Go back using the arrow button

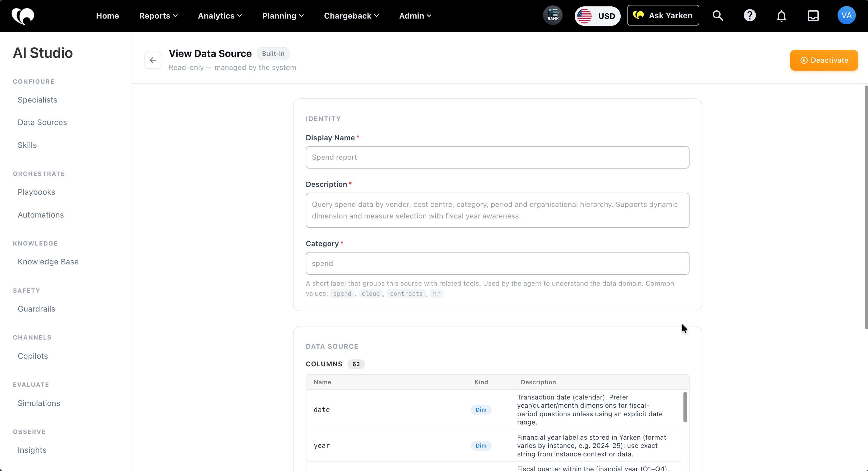153,60
